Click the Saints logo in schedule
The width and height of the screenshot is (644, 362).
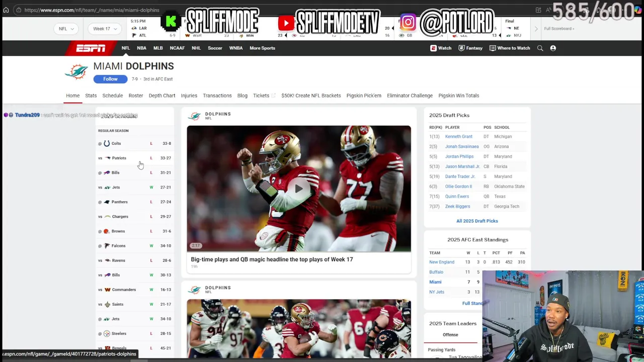click(x=107, y=304)
